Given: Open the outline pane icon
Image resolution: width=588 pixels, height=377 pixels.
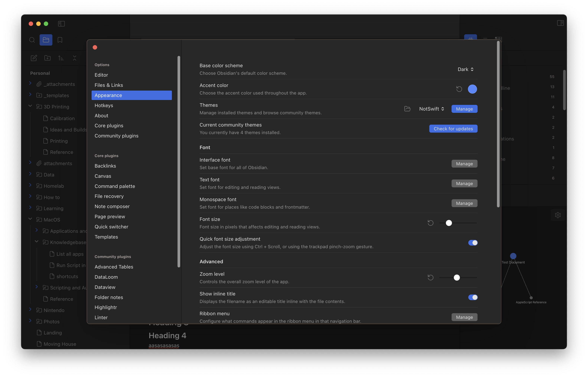Looking at the screenshot, I should coord(484,39).
